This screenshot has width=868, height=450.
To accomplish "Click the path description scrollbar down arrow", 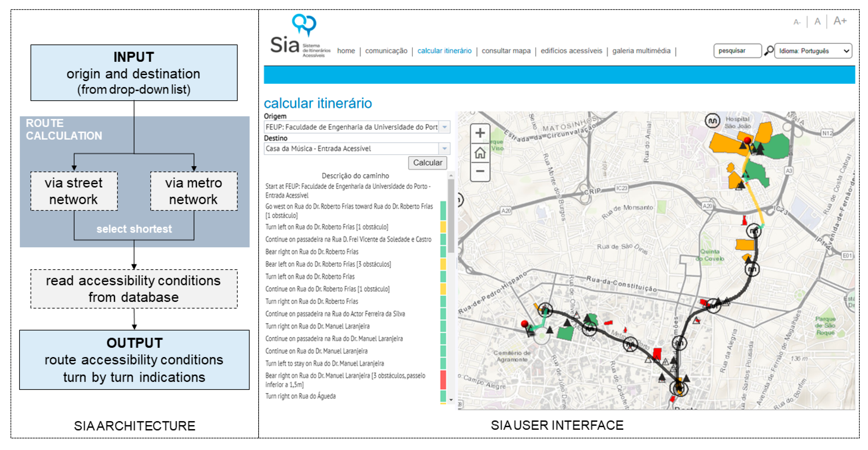I will (451, 400).
